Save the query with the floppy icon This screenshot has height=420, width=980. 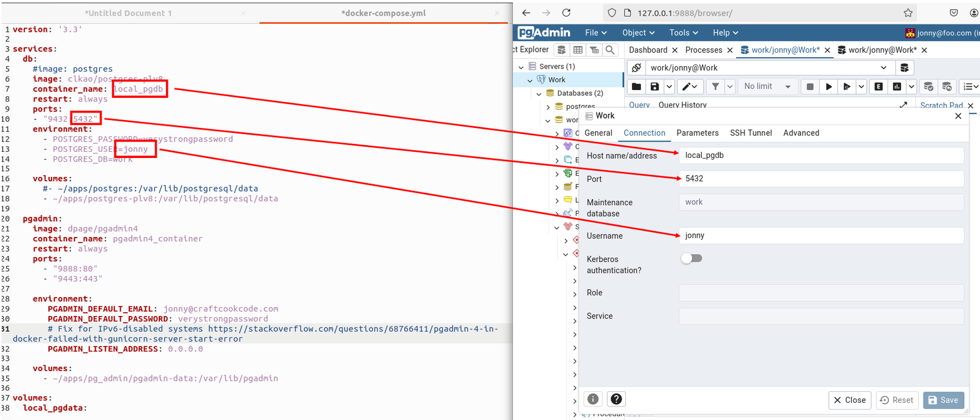coord(655,86)
